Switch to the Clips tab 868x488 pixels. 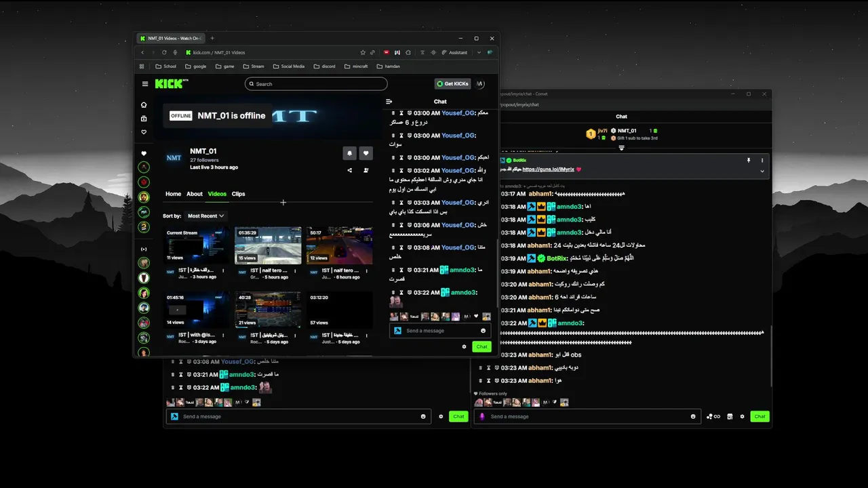pyautogui.click(x=238, y=194)
